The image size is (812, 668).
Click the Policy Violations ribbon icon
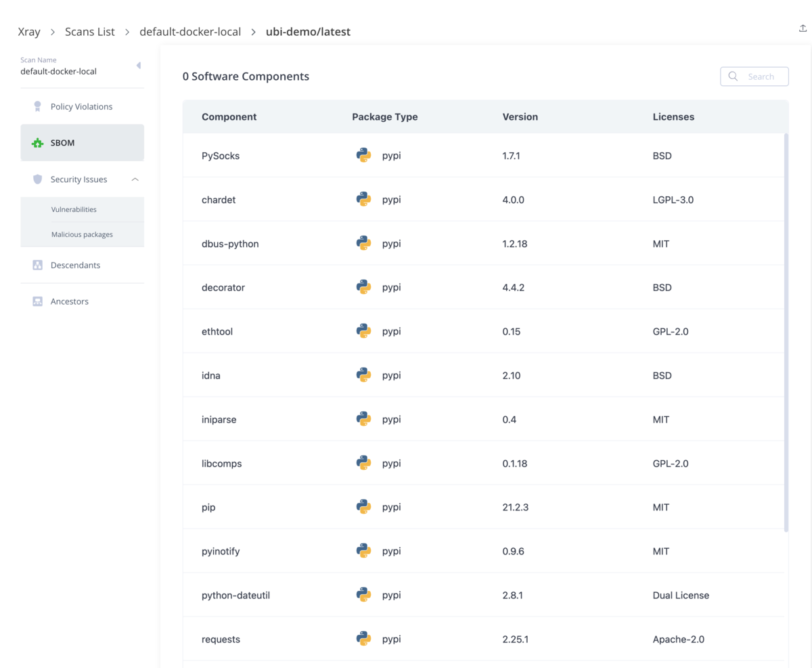tap(38, 106)
